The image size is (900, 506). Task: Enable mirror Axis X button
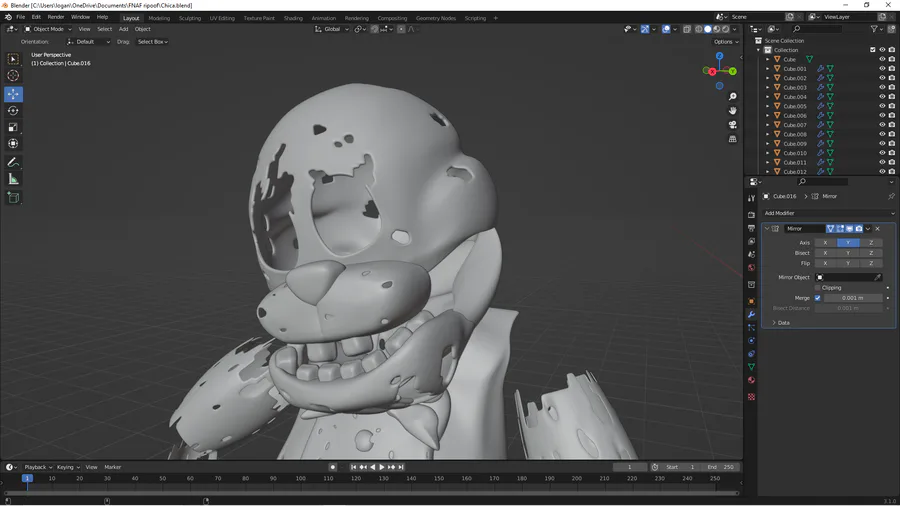825,243
